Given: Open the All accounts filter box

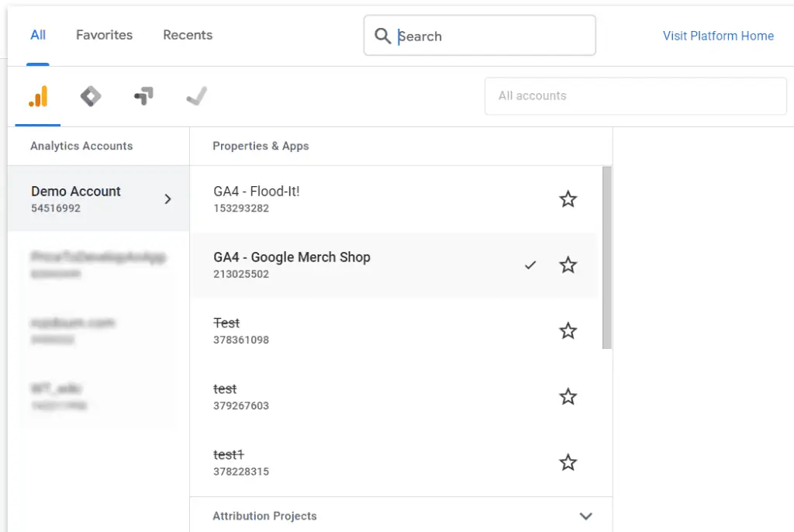Looking at the screenshot, I should point(635,96).
